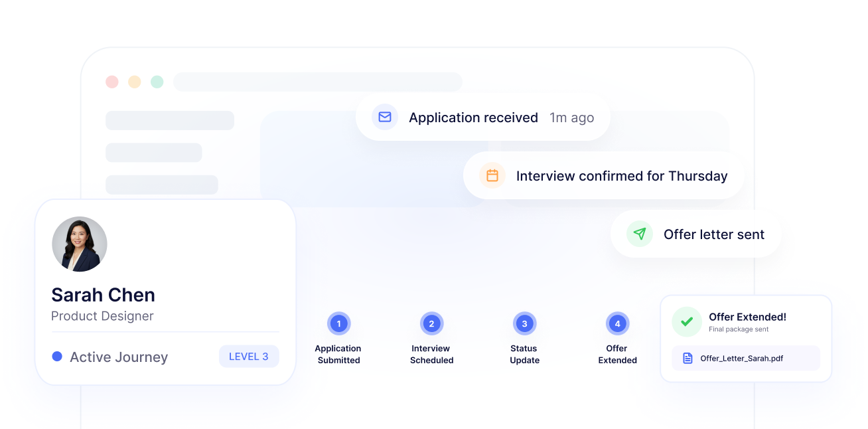Open the Offer letter sent notification

(696, 234)
